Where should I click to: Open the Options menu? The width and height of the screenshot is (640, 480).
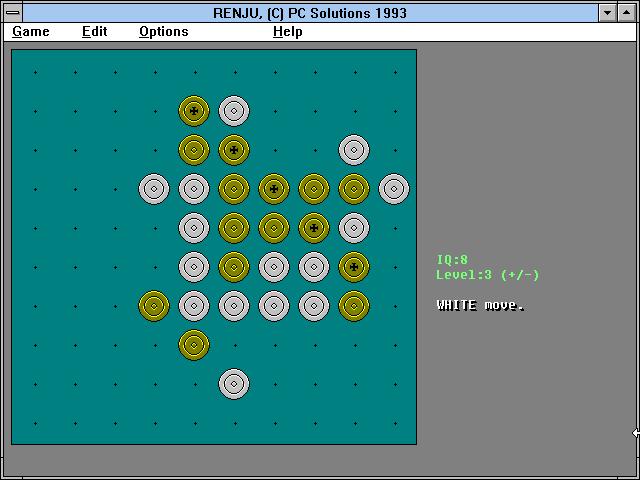click(x=164, y=31)
